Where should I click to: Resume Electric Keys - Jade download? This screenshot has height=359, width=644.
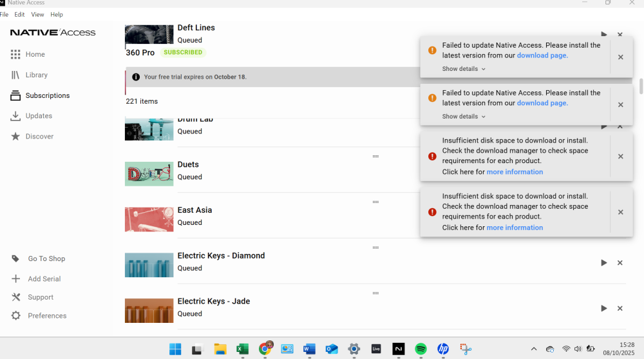click(x=604, y=309)
